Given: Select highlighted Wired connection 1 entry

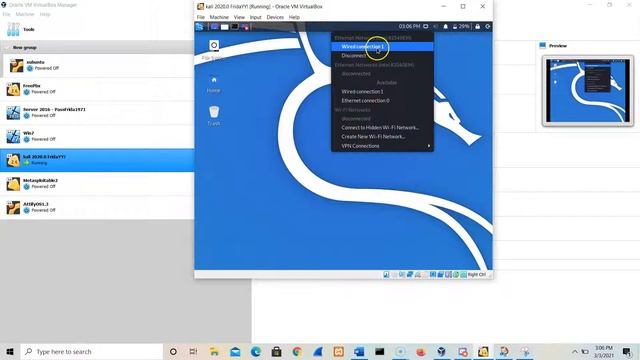Looking at the screenshot, I should point(382,47).
